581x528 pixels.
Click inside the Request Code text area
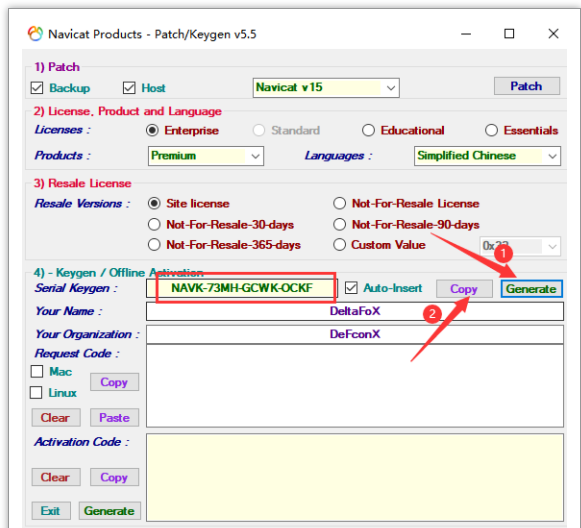(355, 386)
